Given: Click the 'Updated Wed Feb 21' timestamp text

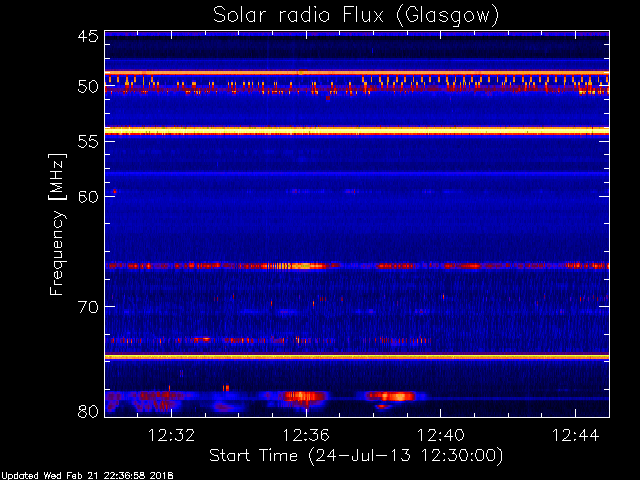Looking at the screenshot, I should pos(87,476).
